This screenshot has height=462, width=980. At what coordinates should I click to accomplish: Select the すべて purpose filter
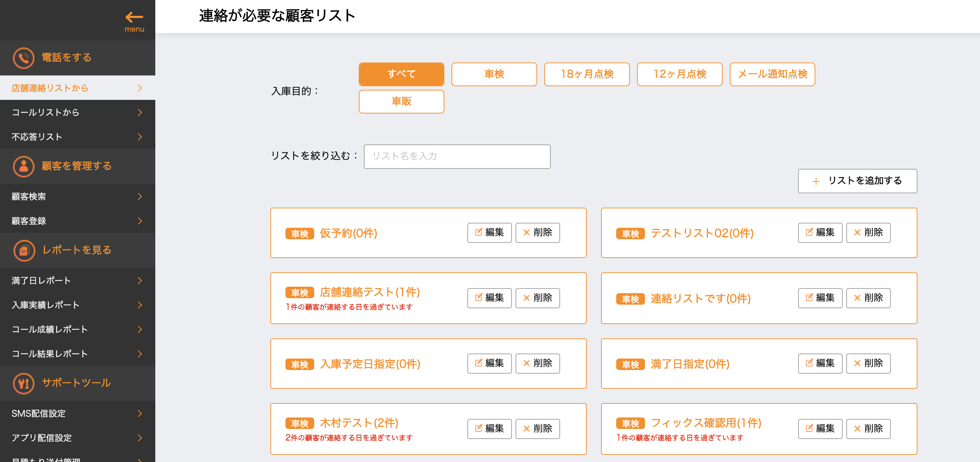pyautogui.click(x=401, y=74)
